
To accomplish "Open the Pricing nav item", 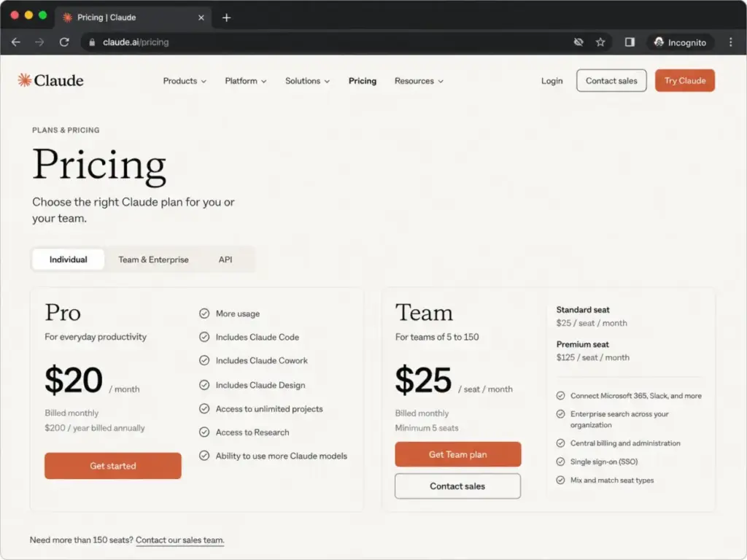I will tap(363, 81).
